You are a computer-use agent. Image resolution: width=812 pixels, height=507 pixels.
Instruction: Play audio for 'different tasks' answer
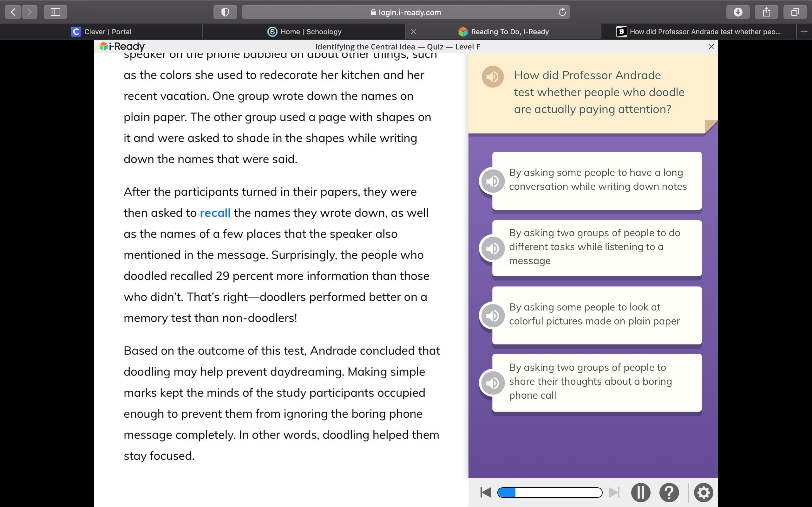493,248
